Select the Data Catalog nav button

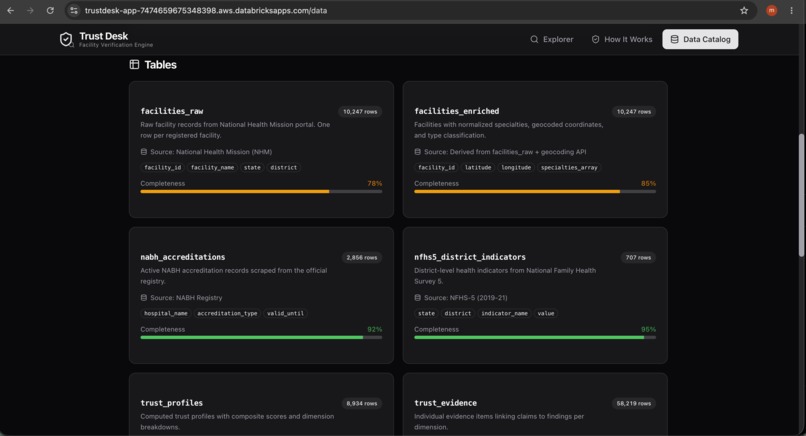point(700,39)
